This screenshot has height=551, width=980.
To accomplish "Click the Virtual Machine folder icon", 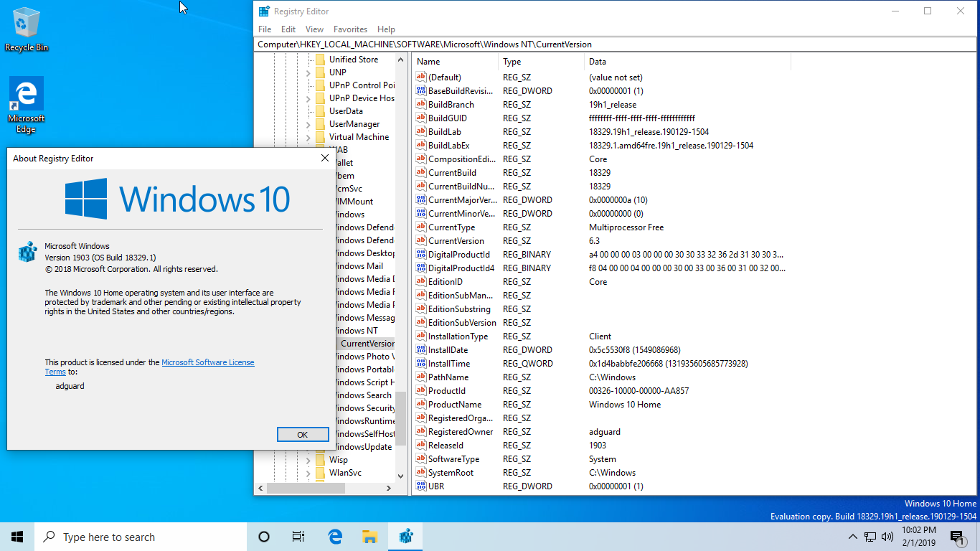I will [x=320, y=137].
